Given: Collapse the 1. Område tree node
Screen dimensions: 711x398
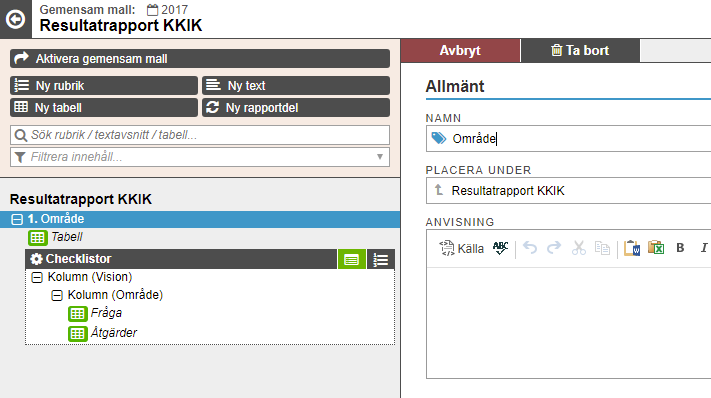Looking at the screenshot, I should point(17,219).
